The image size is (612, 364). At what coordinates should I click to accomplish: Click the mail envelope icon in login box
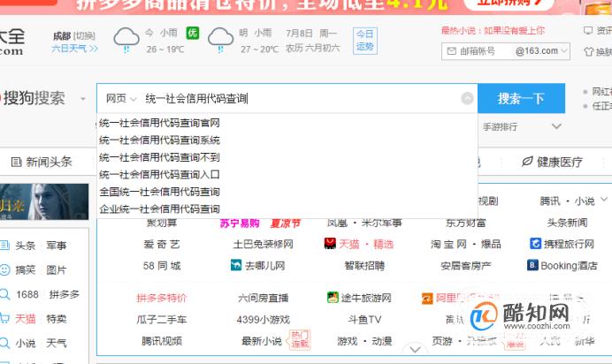click(452, 51)
